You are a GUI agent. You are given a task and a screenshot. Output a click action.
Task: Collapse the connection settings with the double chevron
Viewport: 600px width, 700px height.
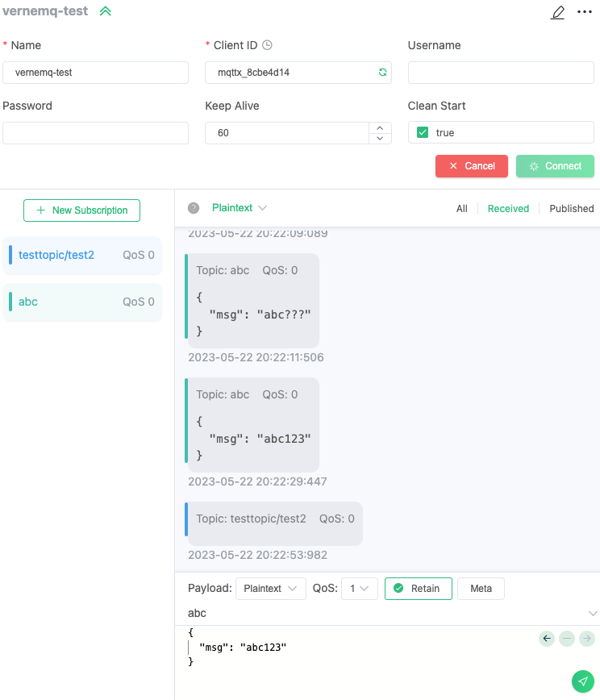pyautogui.click(x=106, y=11)
